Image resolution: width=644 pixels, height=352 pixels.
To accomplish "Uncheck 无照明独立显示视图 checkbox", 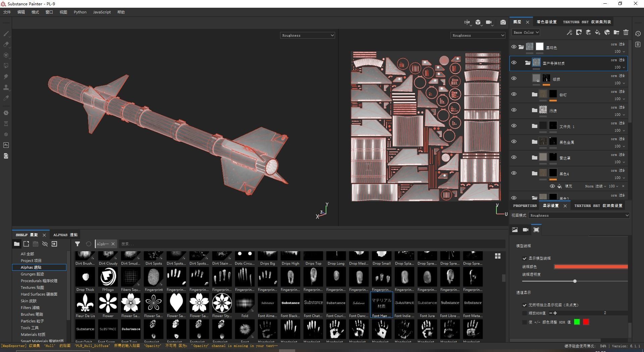I will coord(525,305).
